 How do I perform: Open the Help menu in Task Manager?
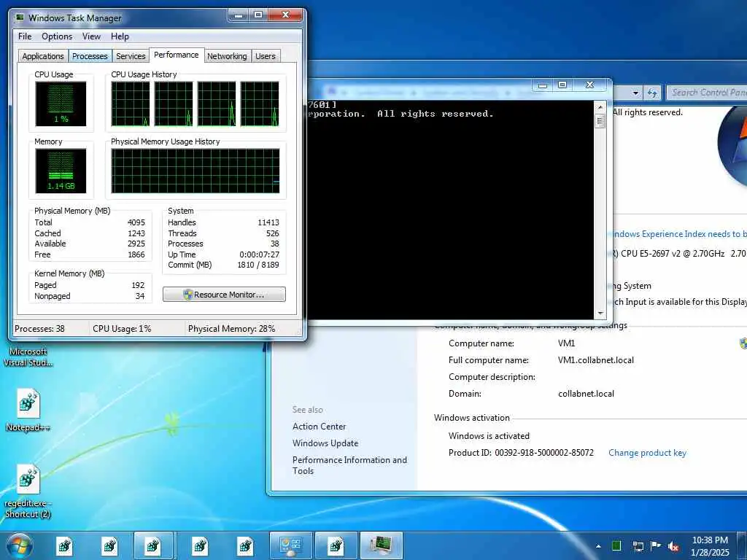pos(120,36)
